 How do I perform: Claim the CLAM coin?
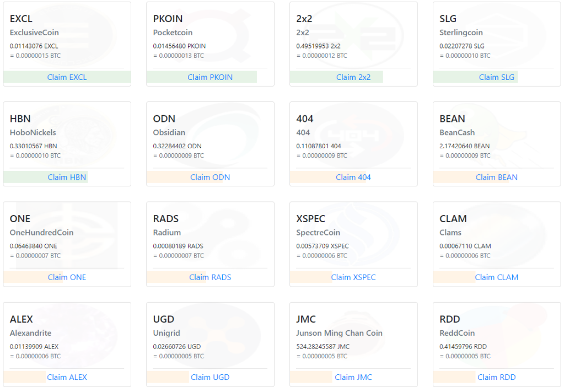[496, 277]
